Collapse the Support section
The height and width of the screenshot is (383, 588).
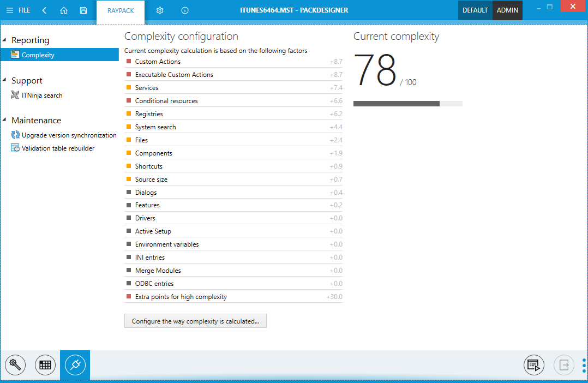5,81
